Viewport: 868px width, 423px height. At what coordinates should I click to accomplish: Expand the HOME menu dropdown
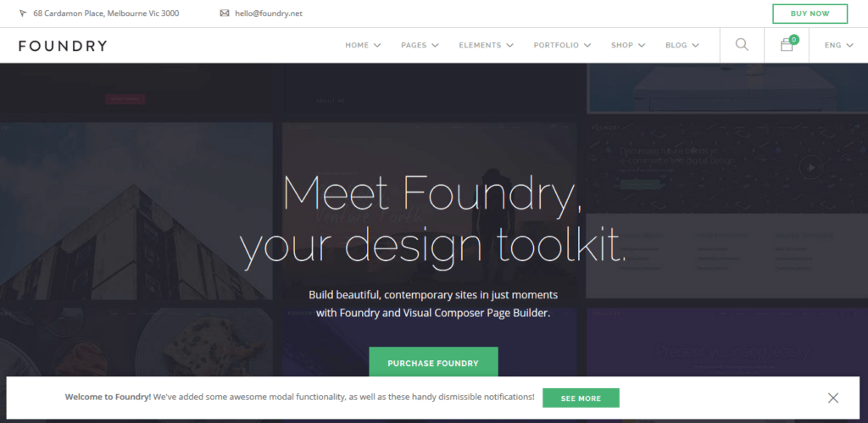[363, 46]
